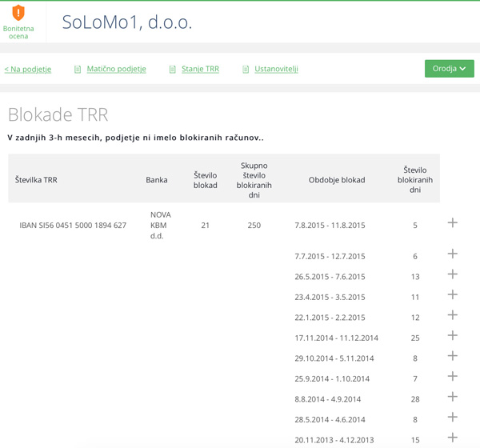Expand blockade row 7.7.2015 - 12.7.2015
Screen dimensions: 480x448
[452, 254]
